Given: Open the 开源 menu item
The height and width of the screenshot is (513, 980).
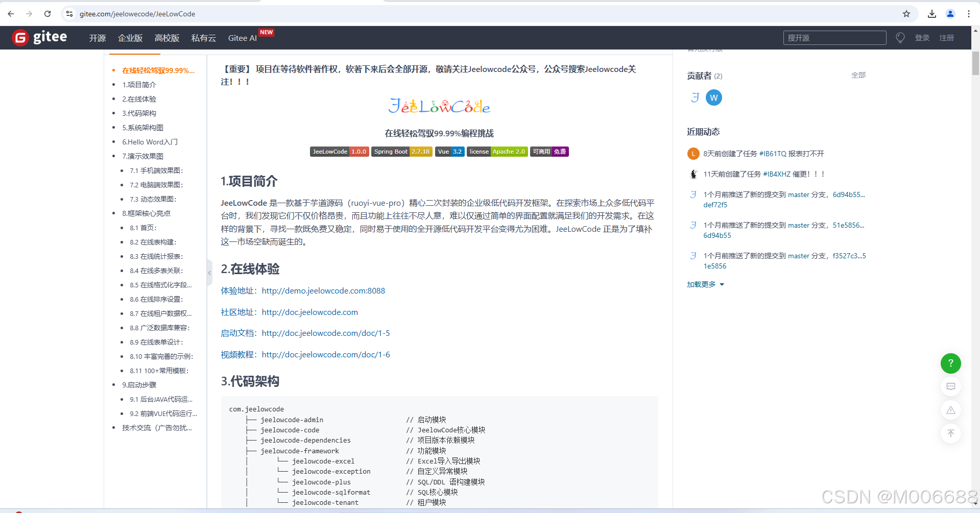Looking at the screenshot, I should pyautogui.click(x=98, y=38).
